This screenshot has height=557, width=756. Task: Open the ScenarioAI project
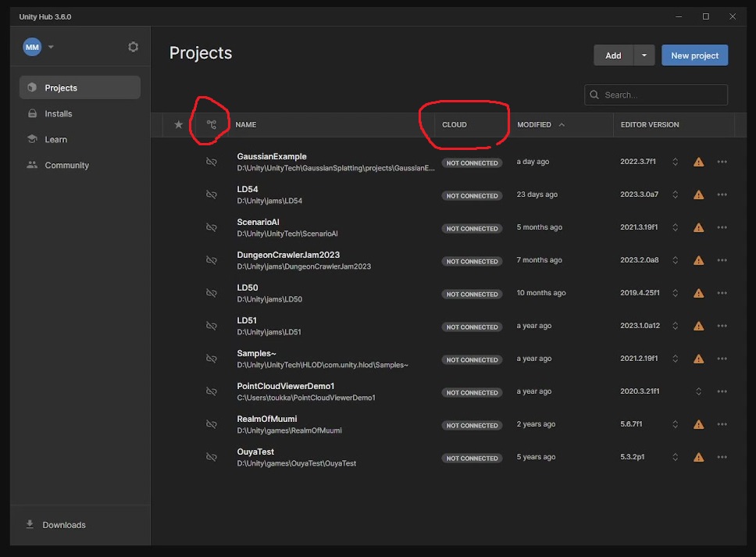click(x=258, y=222)
